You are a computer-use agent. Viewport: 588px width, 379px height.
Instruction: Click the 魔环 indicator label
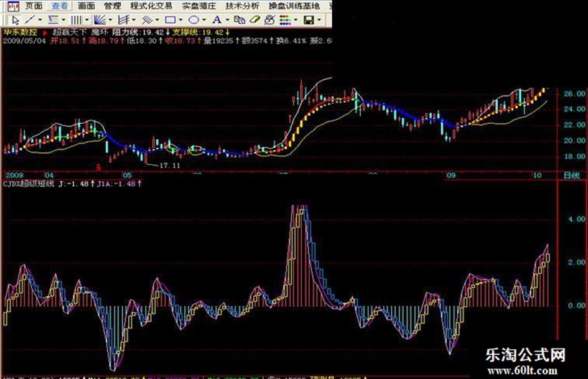click(x=100, y=32)
